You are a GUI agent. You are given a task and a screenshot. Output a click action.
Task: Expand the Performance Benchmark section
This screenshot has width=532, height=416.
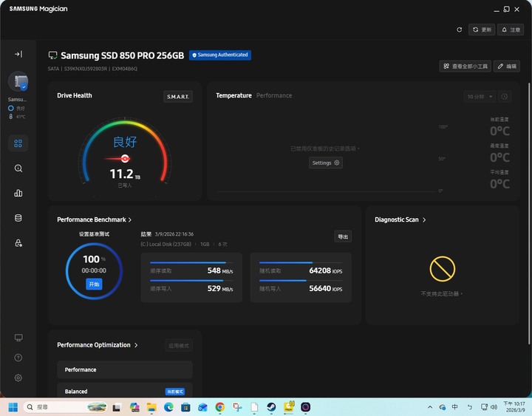[x=95, y=220]
